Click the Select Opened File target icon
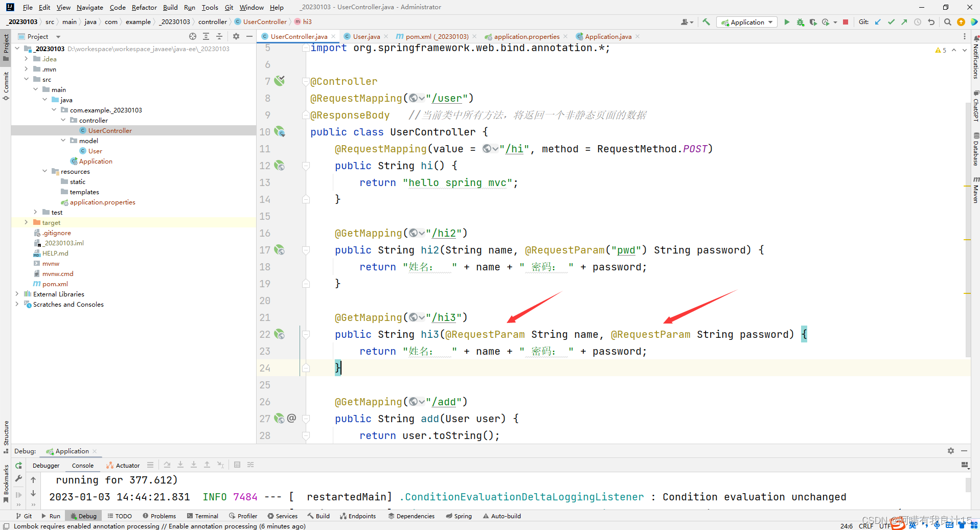This screenshot has height=530, width=980. [x=192, y=36]
